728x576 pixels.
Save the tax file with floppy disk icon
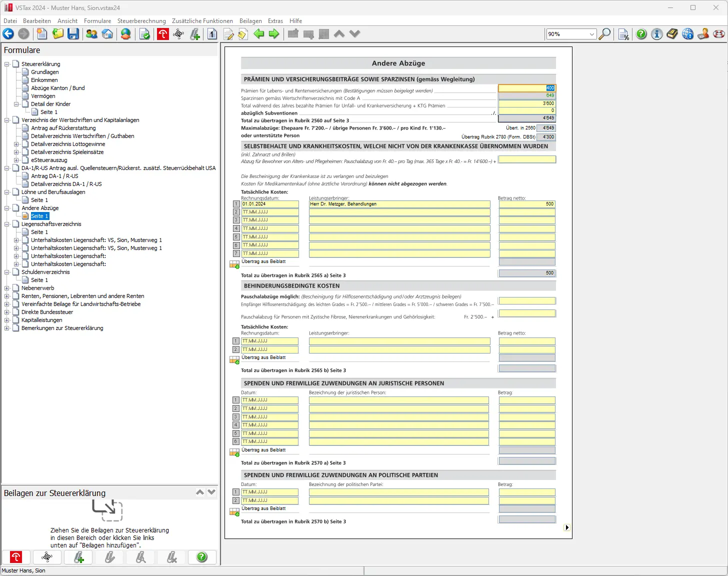[73, 34]
